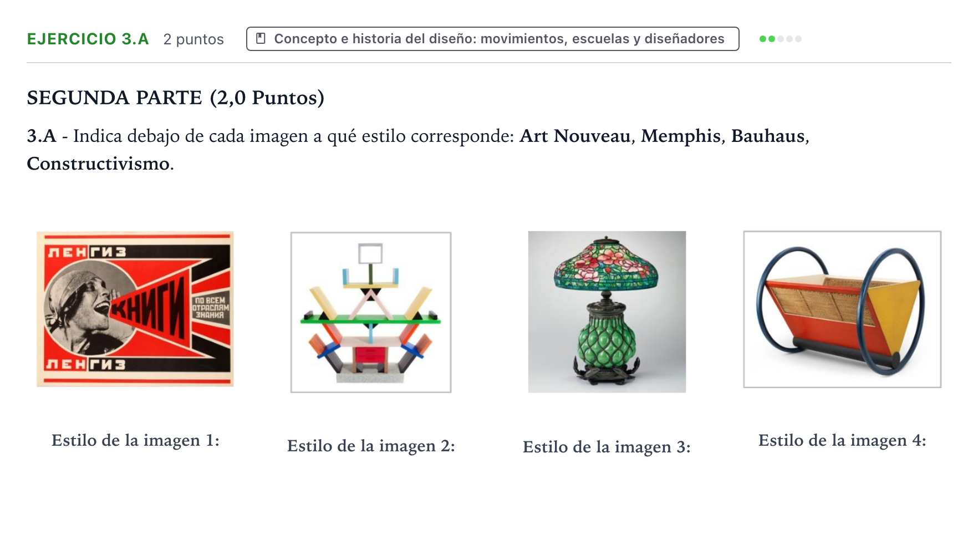
Task: Click the SEGUNDA PARTE heading
Action: pos(175,98)
